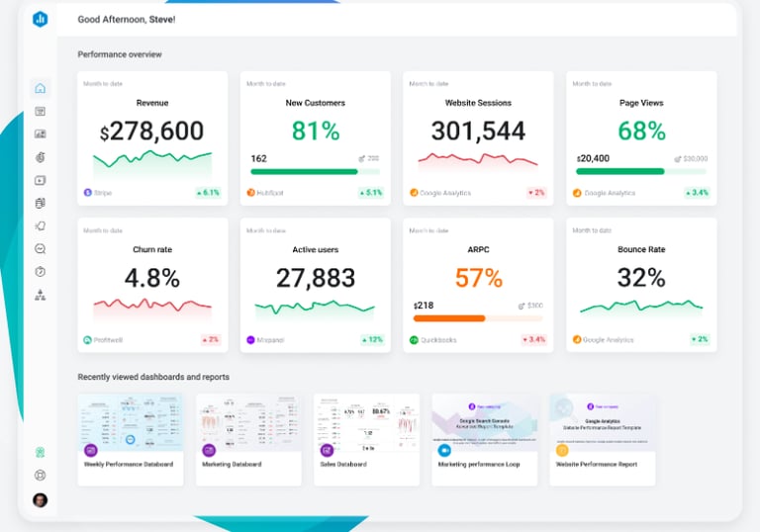Click "Recently viewed dashboards and reports" heading
The image size is (760, 532).
point(153,377)
